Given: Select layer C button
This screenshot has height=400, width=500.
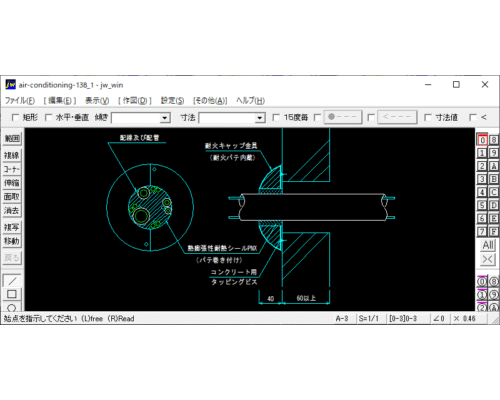Looking at the screenshot, I should 494,192.
